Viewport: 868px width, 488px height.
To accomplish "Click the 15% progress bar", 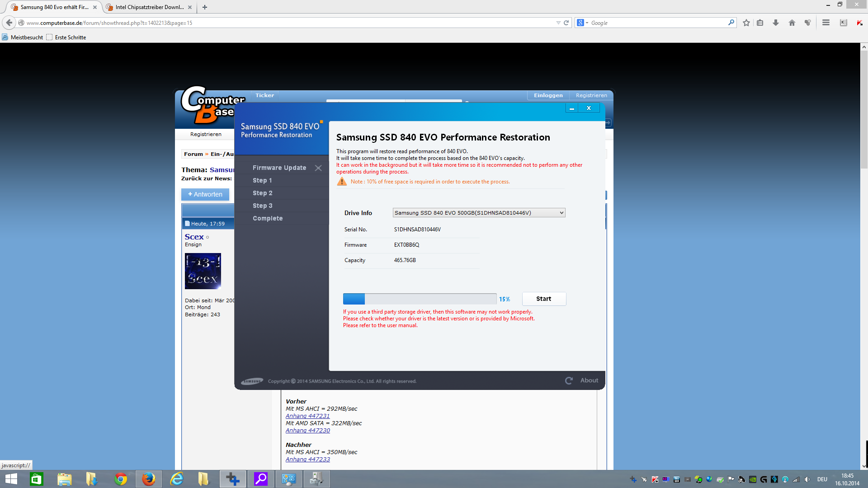I will click(x=420, y=299).
